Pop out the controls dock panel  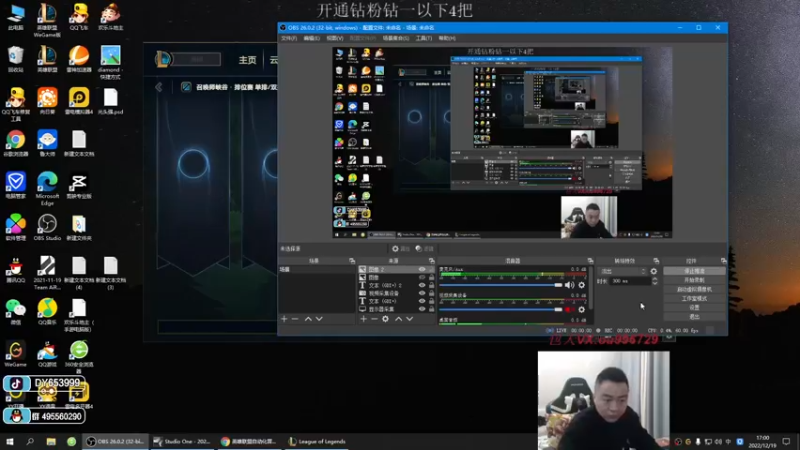(723, 261)
